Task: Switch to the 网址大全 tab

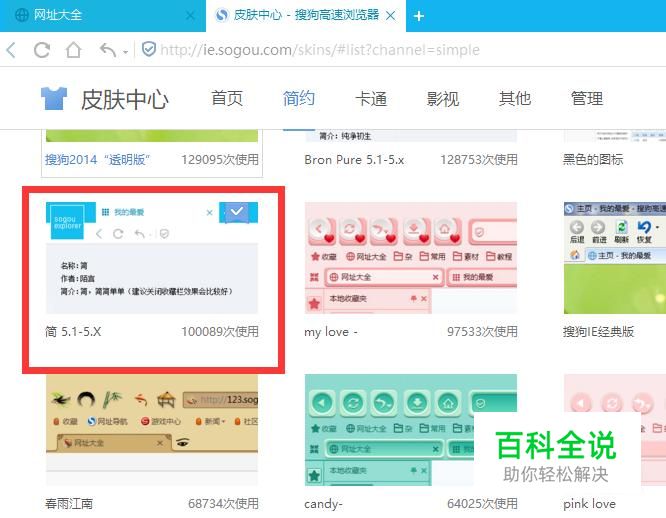Action: coord(103,16)
